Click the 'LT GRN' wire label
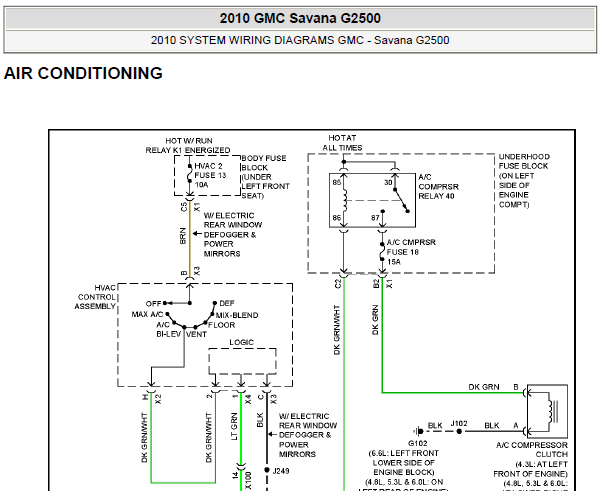 [x=234, y=427]
